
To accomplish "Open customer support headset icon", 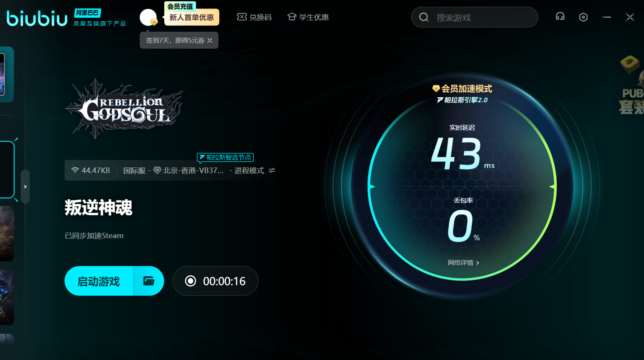I will tap(560, 16).
